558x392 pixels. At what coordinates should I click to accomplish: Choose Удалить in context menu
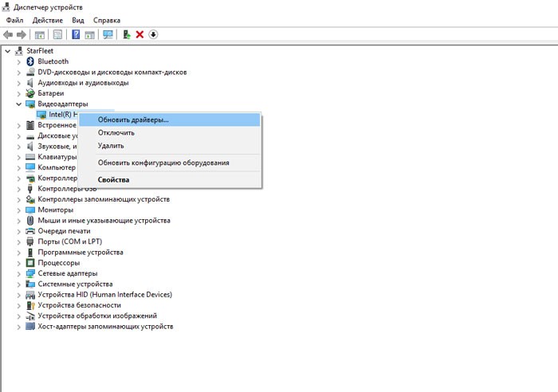coord(169,146)
